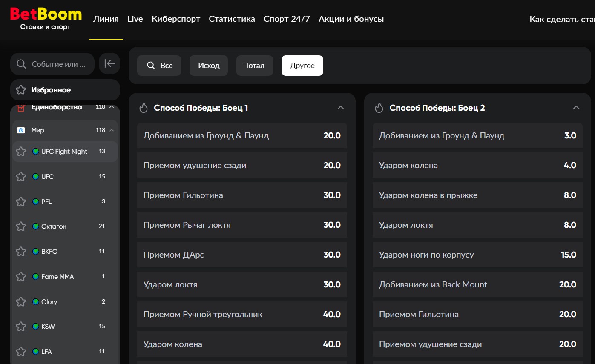Open Акции и бонусы
This screenshot has height=364, width=595.
pos(351,19)
